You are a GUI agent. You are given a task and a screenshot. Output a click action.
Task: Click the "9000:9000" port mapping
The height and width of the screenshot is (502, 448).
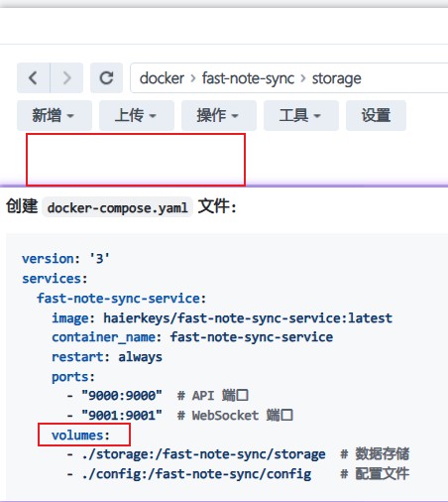coord(122,396)
